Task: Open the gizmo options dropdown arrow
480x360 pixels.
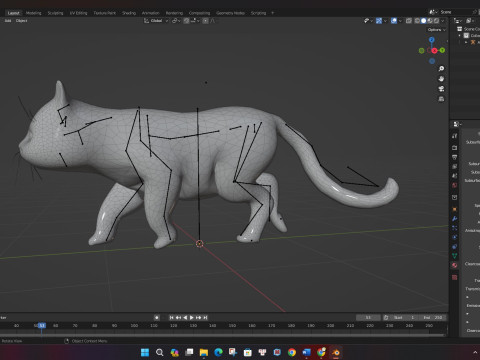Action: tap(385, 21)
